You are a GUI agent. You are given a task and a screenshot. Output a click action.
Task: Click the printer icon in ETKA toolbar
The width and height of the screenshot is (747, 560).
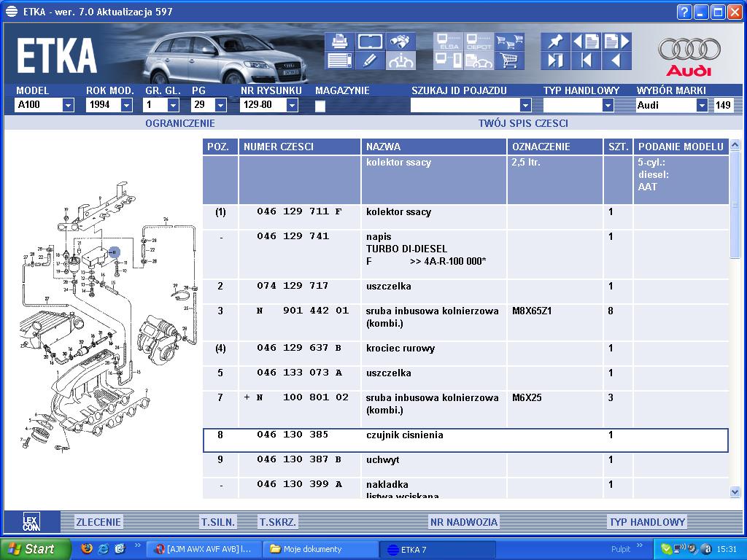click(x=339, y=42)
